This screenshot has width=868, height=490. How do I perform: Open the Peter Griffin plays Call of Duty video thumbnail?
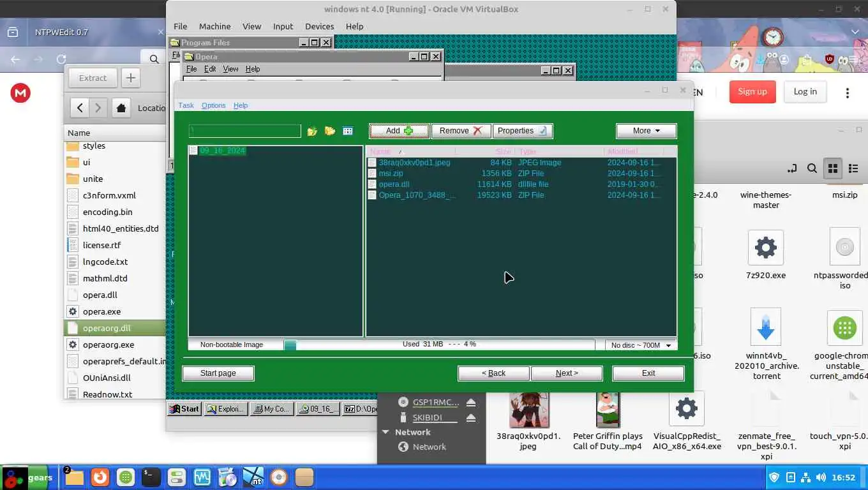pos(608,409)
